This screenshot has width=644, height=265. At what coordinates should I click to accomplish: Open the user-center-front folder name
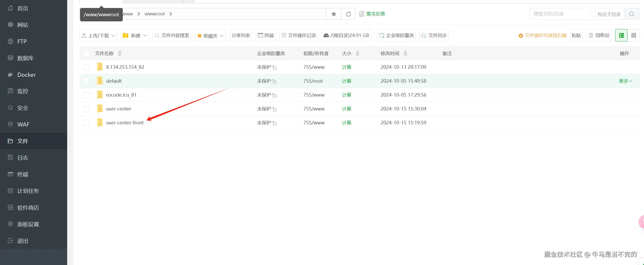[x=125, y=123]
